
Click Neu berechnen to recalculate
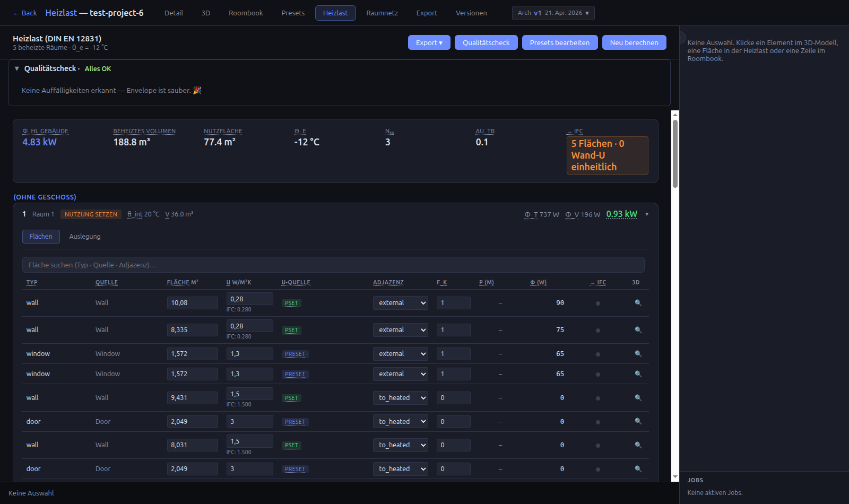pos(634,42)
